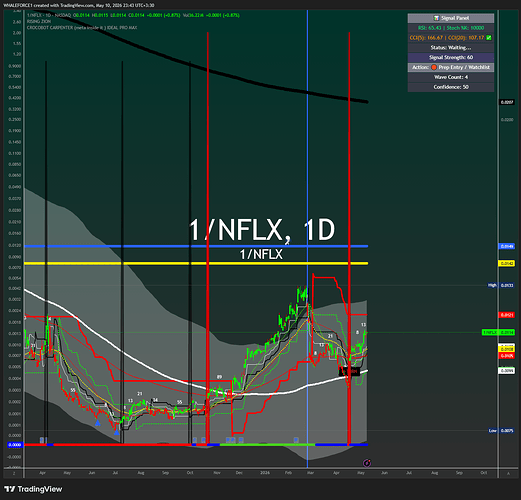The image size is (521, 500).
Task: Click the blue up-arrow marker near July
Action: tap(116, 432)
